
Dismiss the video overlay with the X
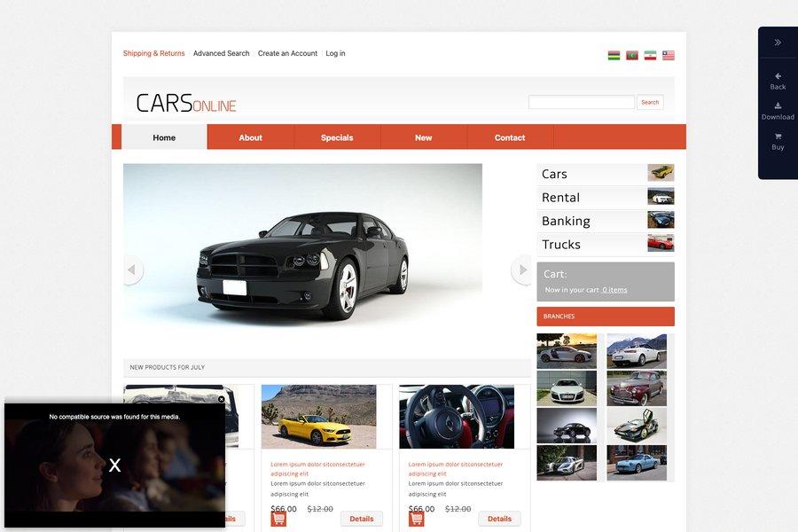[x=113, y=464]
